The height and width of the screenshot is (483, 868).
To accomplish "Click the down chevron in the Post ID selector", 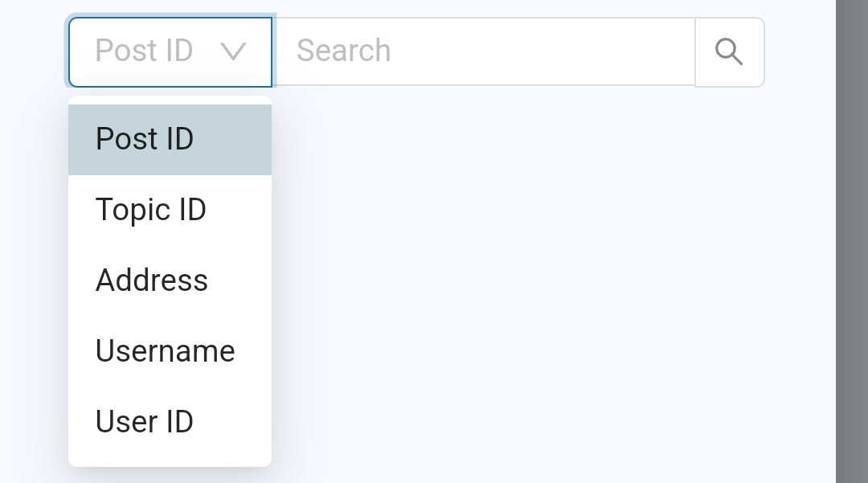I will click(233, 51).
